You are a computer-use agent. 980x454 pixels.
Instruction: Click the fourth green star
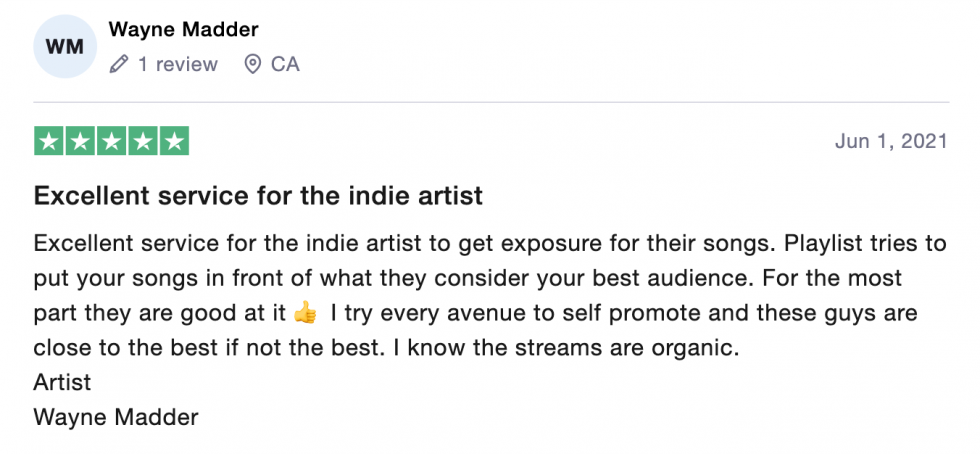click(142, 141)
